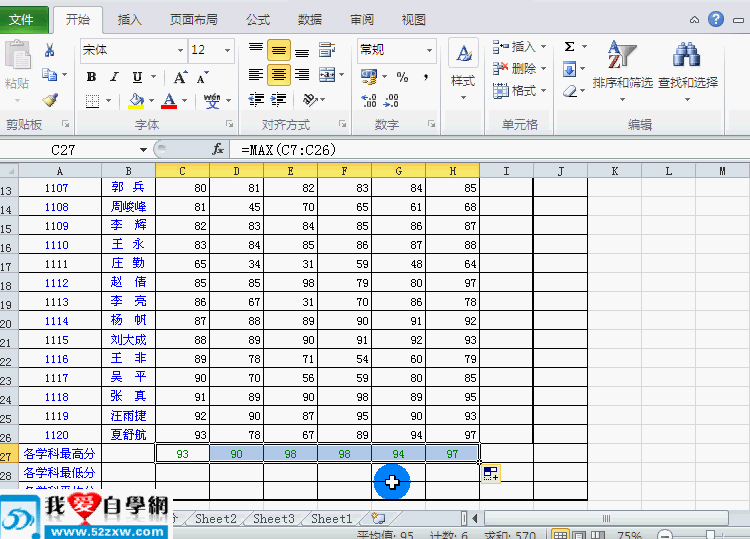Click the Clear eraser icon
The image size is (750, 539).
pyautogui.click(x=569, y=91)
